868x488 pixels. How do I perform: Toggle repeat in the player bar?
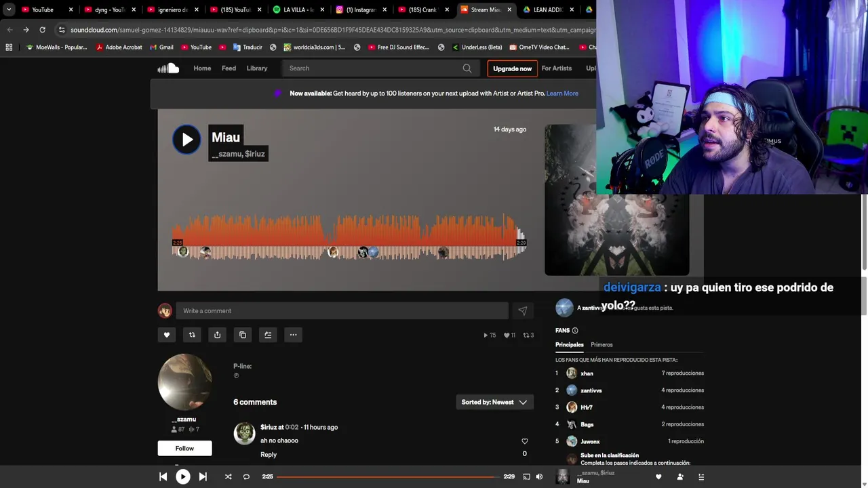point(246,476)
